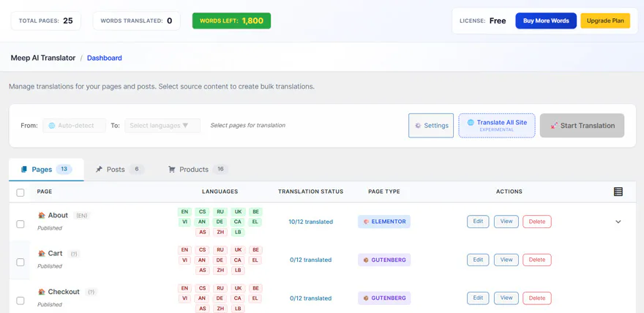Click the Total Pages 25 counter
The image size is (644, 313).
pyautogui.click(x=46, y=20)
